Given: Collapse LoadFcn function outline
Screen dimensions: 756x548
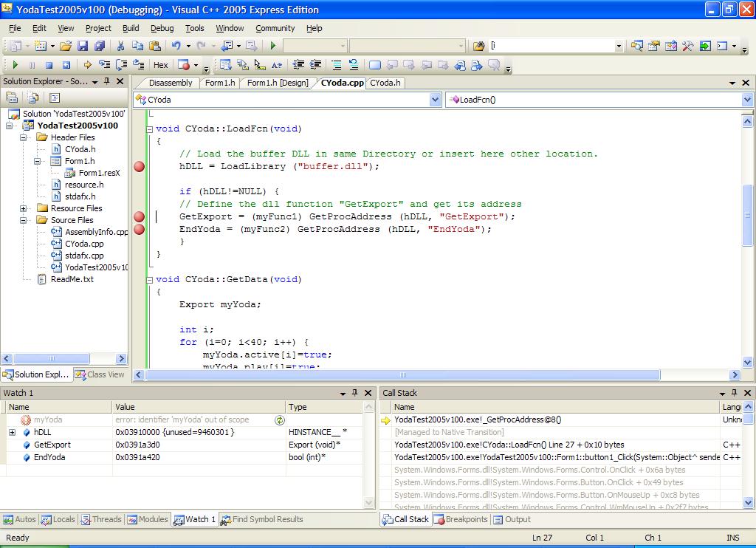Looking at the screenshot, I should coord(149,129).
